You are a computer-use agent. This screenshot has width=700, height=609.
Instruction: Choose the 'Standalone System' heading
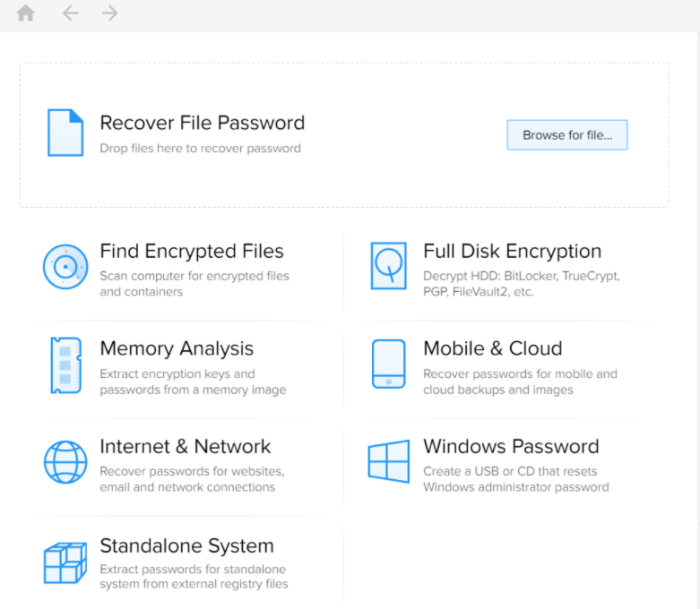point(186,546)
